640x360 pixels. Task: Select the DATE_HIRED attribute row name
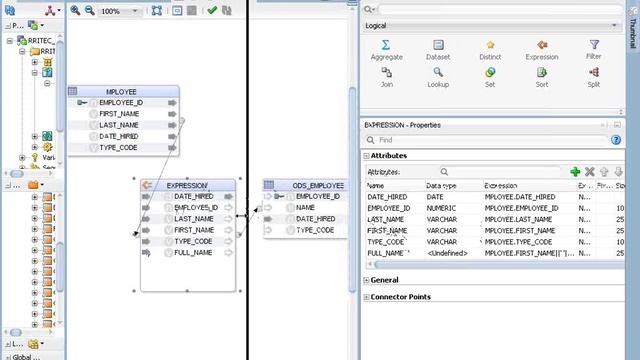[x=387, y=197]
